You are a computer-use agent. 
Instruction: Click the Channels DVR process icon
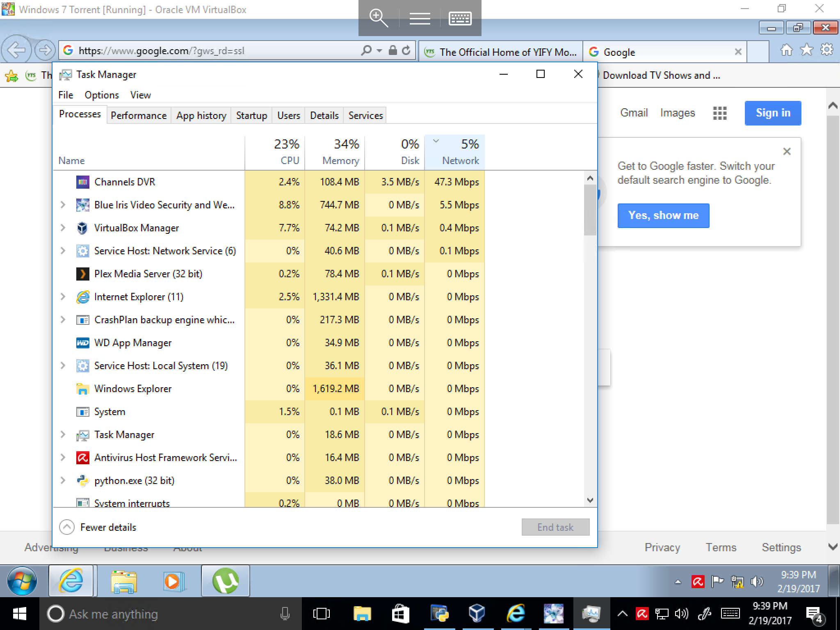[82, 182]
